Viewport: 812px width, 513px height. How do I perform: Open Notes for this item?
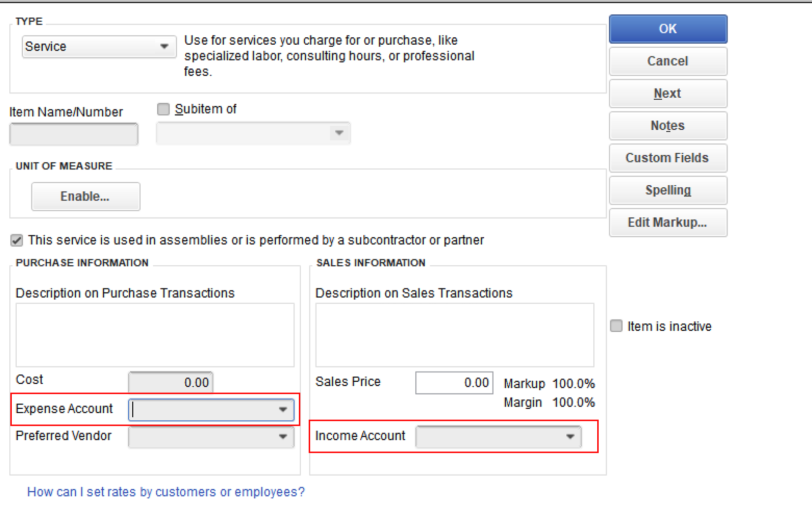click(667, 126)
